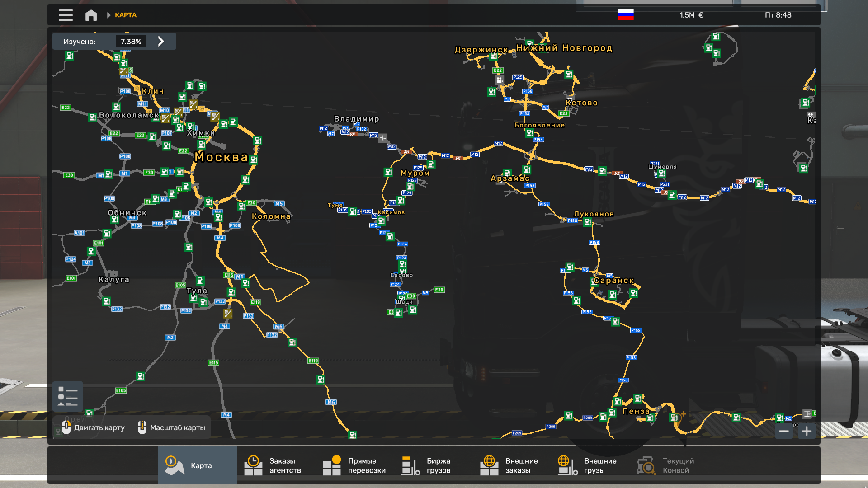Click the Москва city label
This screenshot has height=488, width=868.
pos(221,157)
